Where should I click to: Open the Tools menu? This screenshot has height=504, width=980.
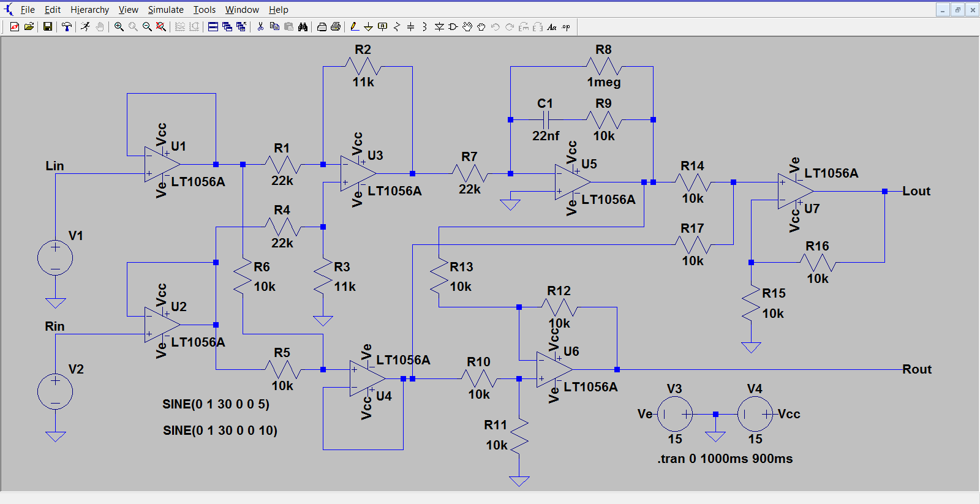205,10
